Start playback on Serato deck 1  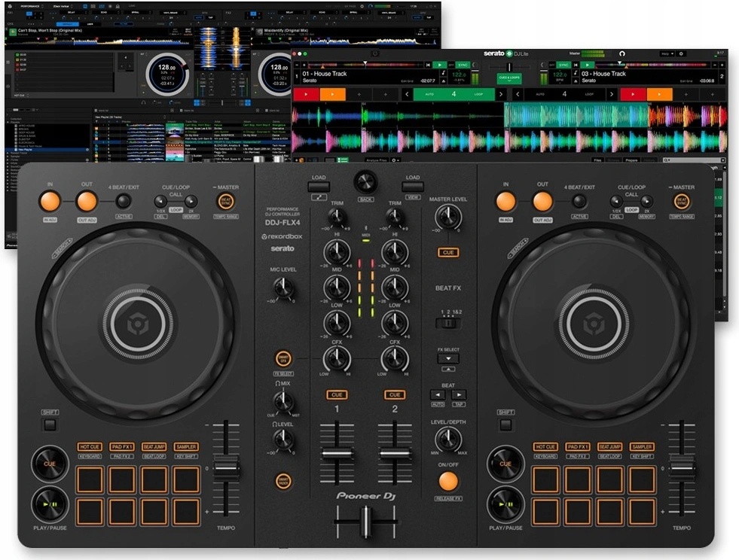[x=439, y=65]
